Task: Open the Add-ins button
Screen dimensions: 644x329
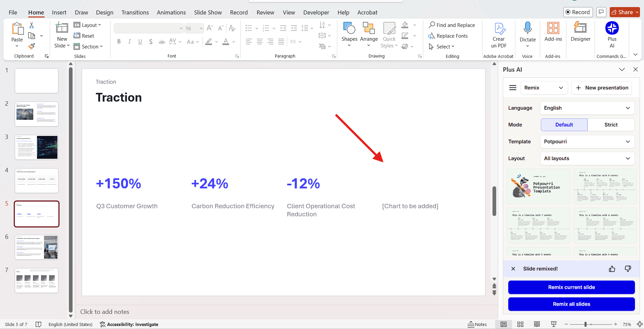Action: (553, 32)
